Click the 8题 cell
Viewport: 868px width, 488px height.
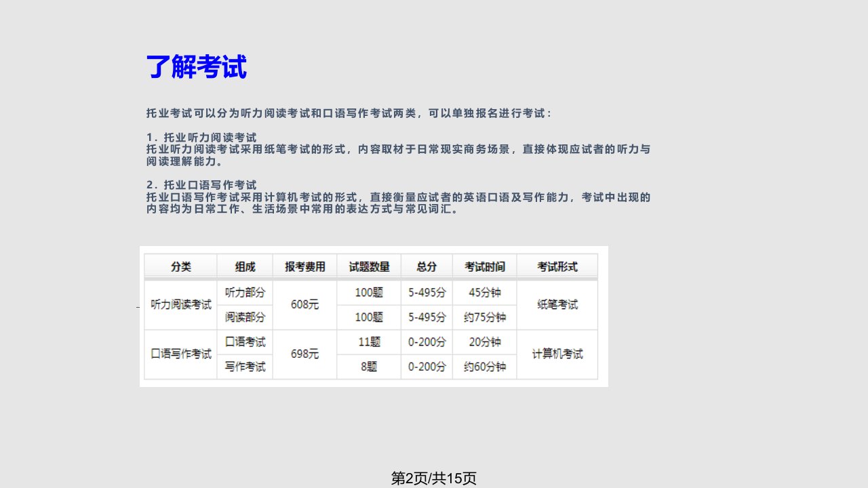click(x=369, y=367)
